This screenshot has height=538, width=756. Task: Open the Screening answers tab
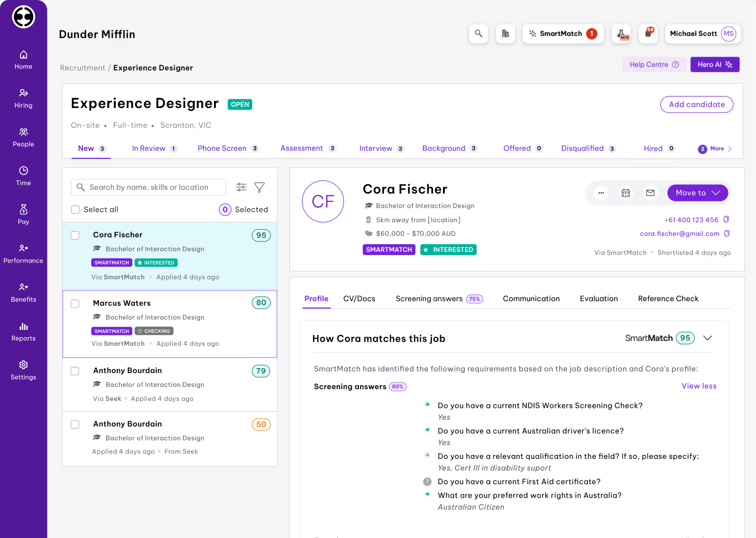coord(429,299)
